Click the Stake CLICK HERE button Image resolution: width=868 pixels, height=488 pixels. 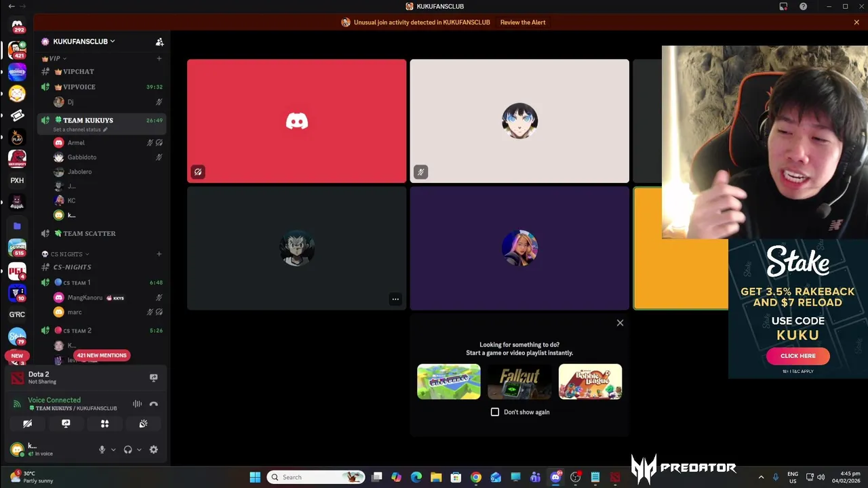pos(797,356)
